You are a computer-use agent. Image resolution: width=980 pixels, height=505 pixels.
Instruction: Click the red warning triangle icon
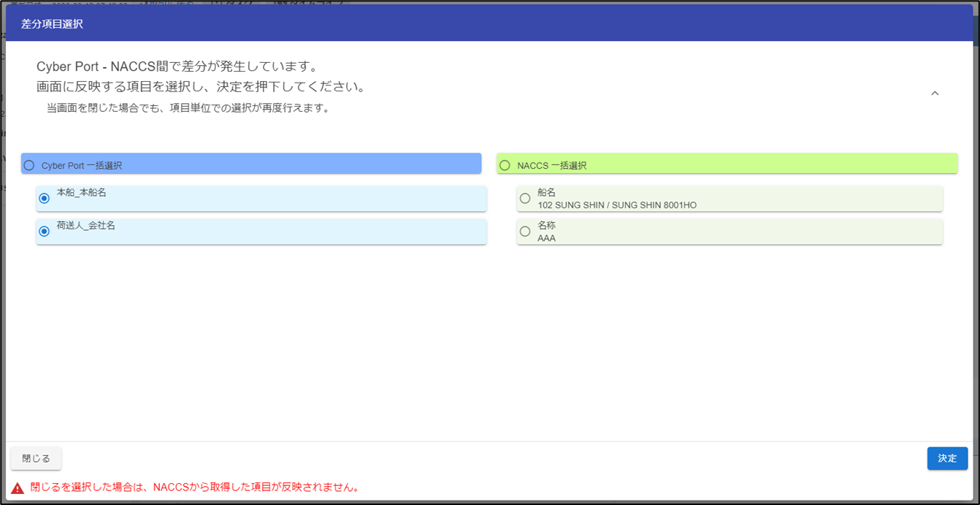(x=18, y=488)
